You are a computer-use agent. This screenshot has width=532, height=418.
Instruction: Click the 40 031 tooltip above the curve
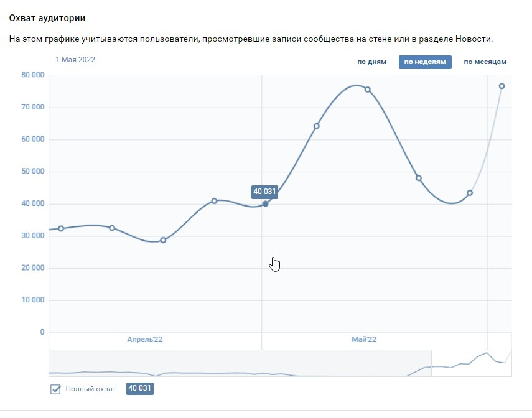point(264,192)
